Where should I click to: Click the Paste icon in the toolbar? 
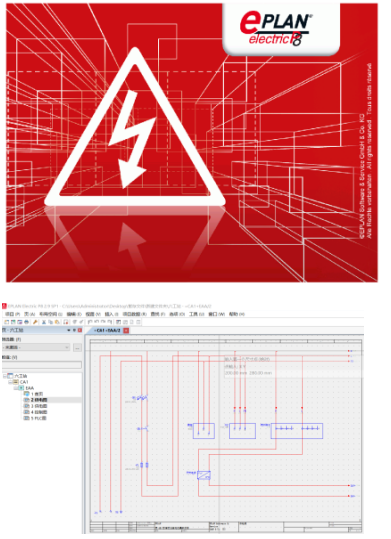pos(57,322)
